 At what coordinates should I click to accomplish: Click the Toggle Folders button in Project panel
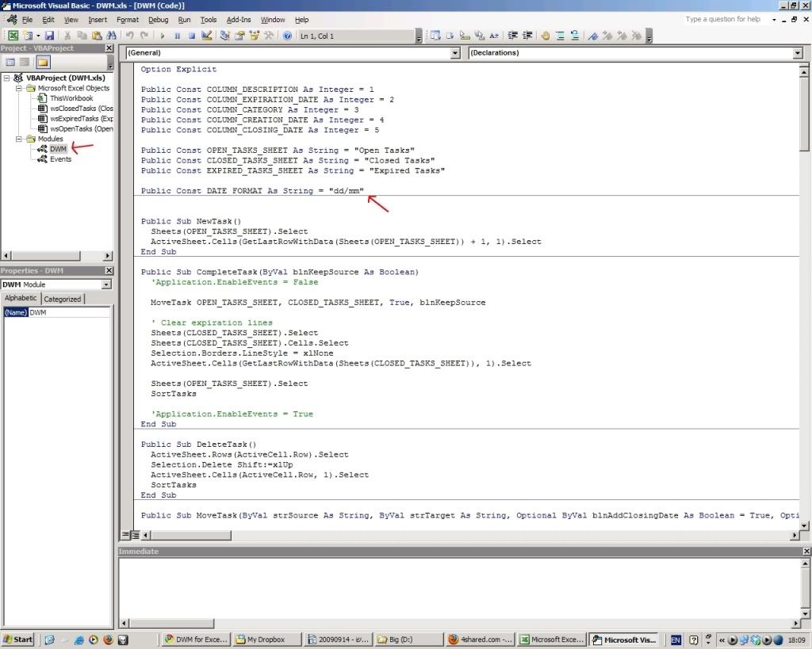click(x=42, y=62)
